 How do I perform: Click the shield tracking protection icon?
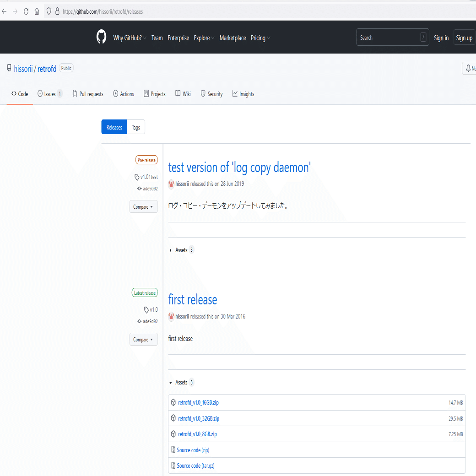(x=49, y=11)
